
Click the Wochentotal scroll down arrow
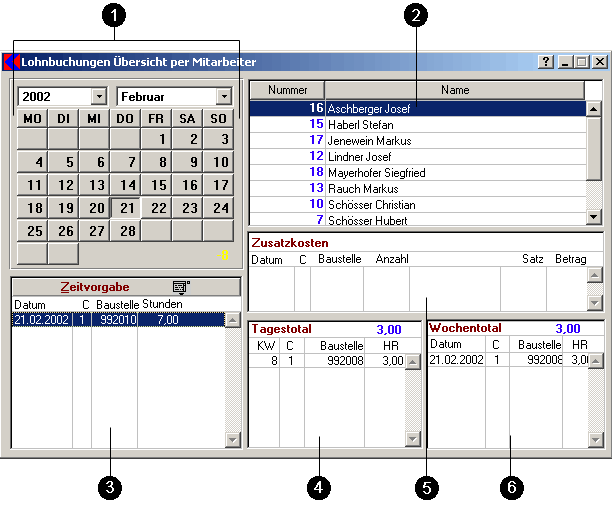tap(595, 439)
